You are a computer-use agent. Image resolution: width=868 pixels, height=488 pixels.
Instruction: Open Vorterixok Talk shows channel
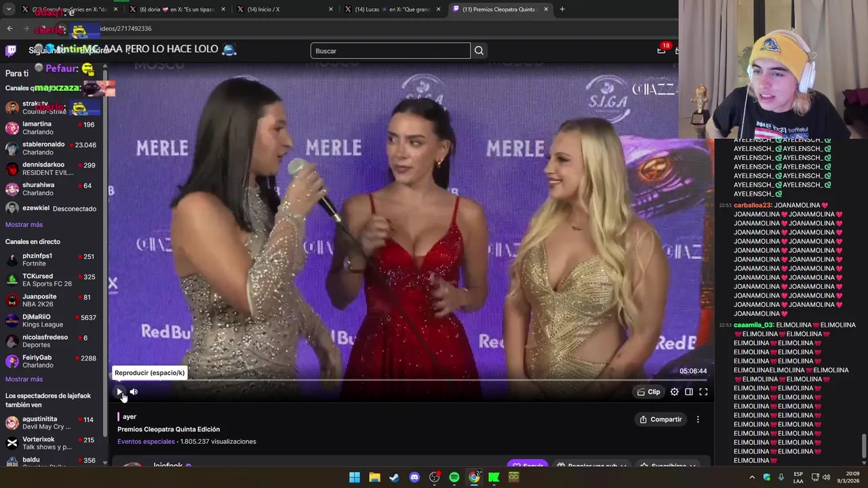pyautogui.click(x=53, y=444)
